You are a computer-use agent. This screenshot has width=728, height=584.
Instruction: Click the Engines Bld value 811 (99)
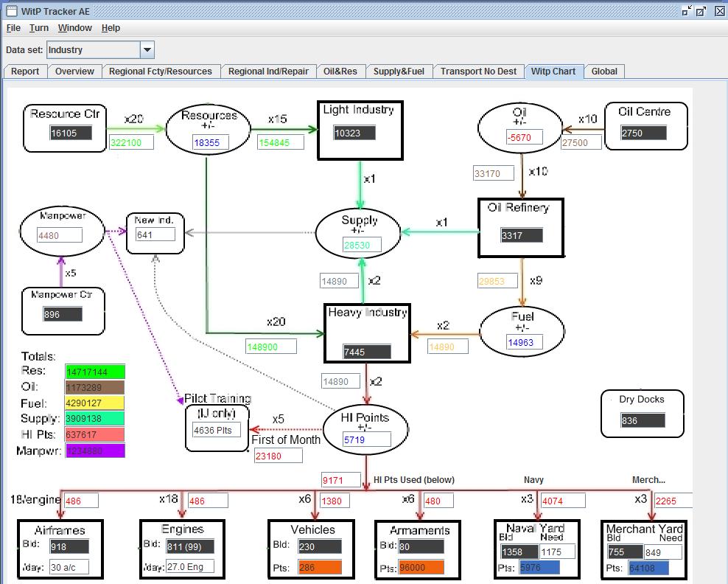190,546
